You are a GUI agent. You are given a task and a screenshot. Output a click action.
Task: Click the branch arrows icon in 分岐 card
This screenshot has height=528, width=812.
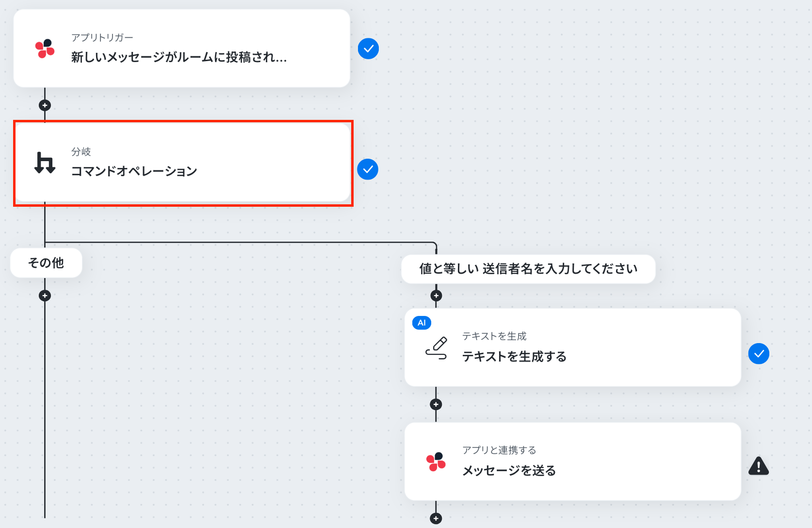point(45,163)
